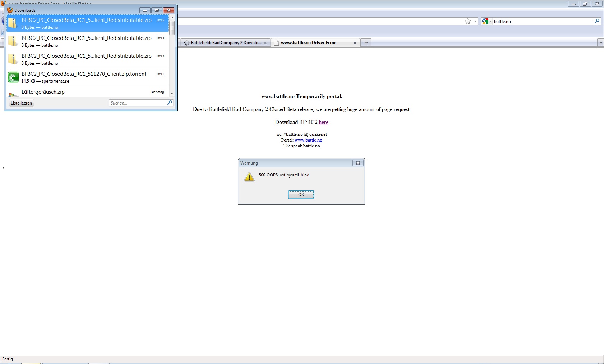Screen dimensions: 605x364
Task: Click the 'www.battle.no Temporarily portal.' heading
Action: pos(302,96)
